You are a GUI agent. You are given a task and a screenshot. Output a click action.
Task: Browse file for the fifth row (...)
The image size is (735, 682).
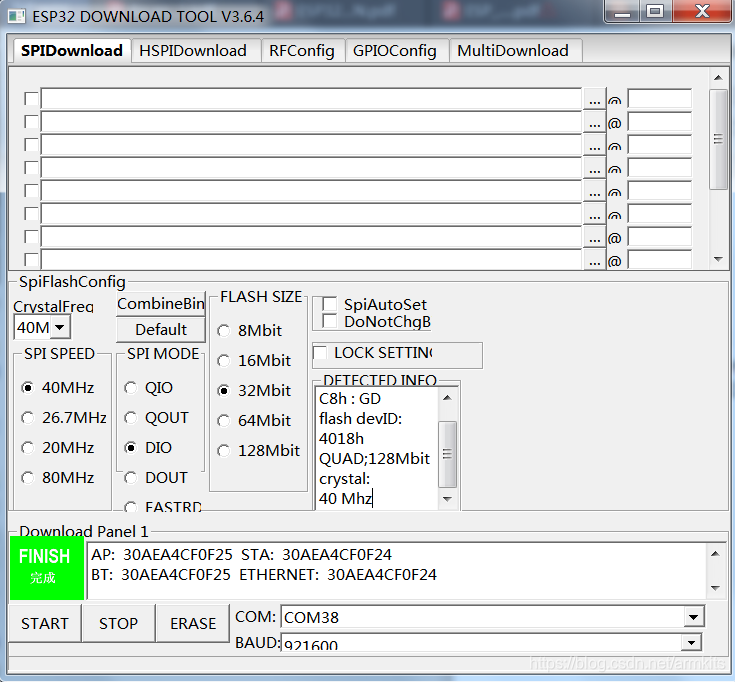coord(594,191)
